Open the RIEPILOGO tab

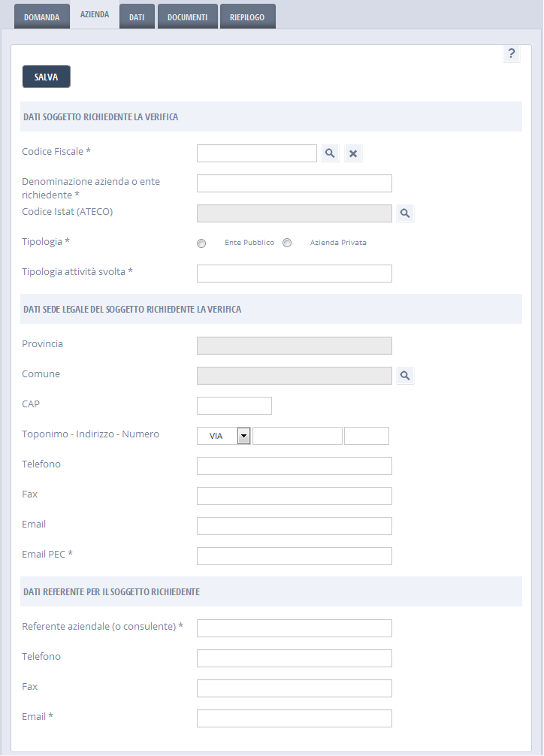(247, 17)
